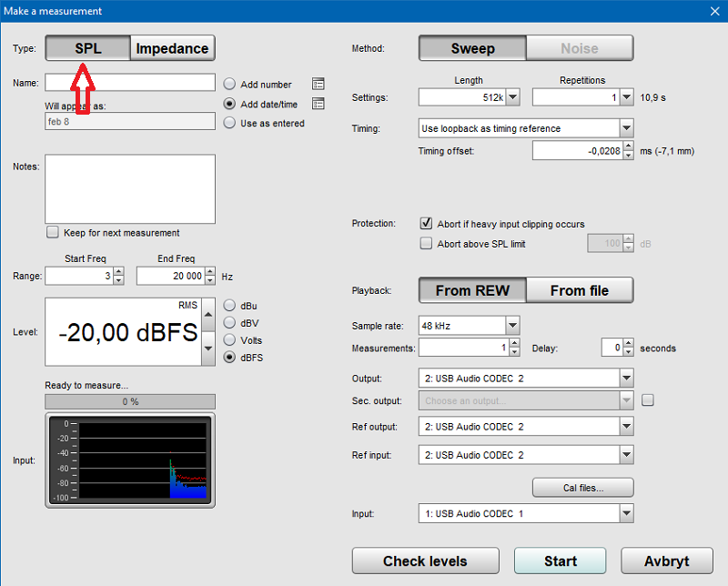Choose From file playback
The image size is (728, 586).
(580, 290)
